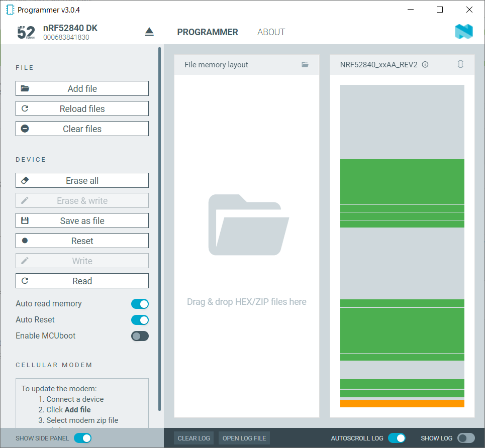Close the Programmer window
The height and width of the screenshot is (448, 485).
(469, 10)
